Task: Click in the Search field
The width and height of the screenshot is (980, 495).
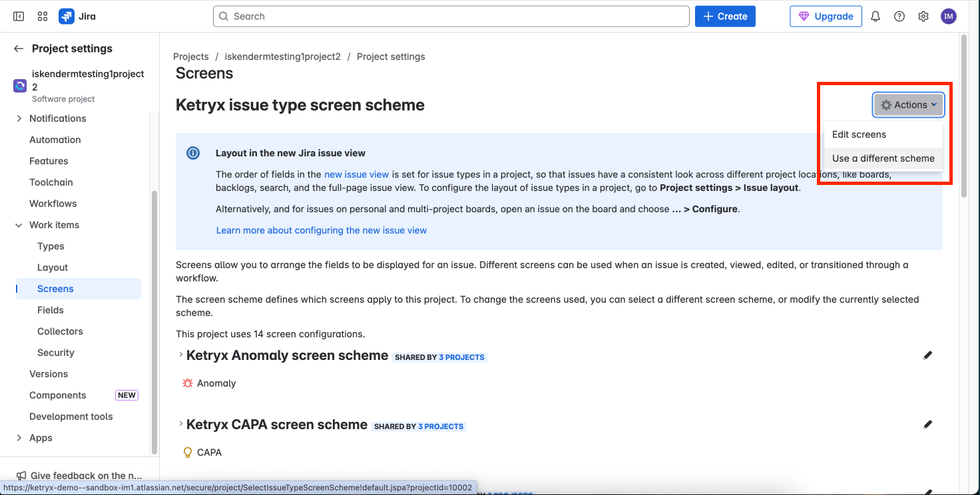Action: click(x=451, y=16)
